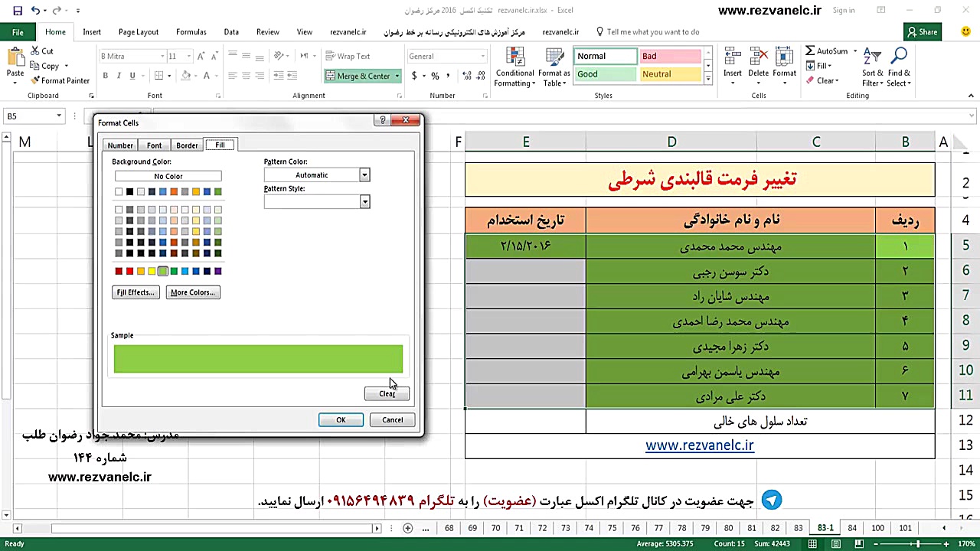Select the sheet tab labeled 100
The image size is (980, 551).
[x=877, y=527]
